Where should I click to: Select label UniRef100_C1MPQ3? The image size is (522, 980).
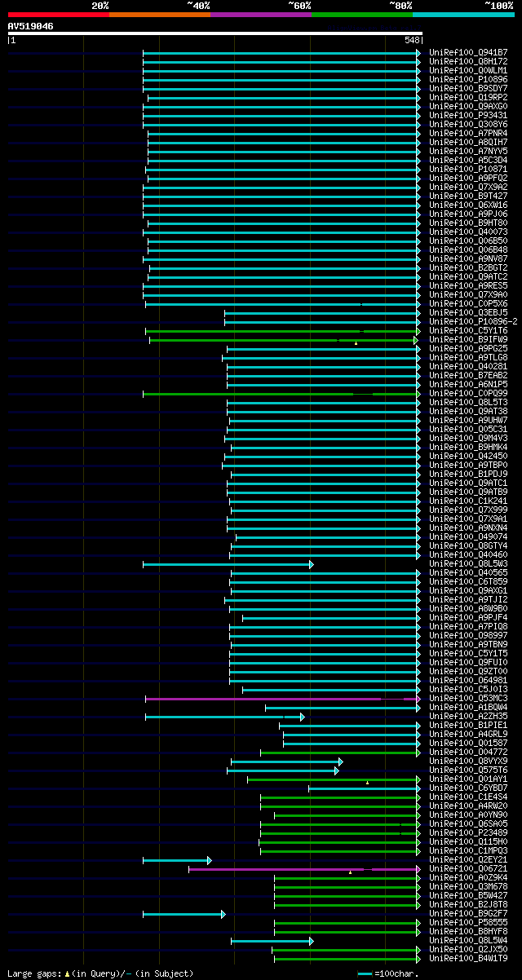(468, 850)
